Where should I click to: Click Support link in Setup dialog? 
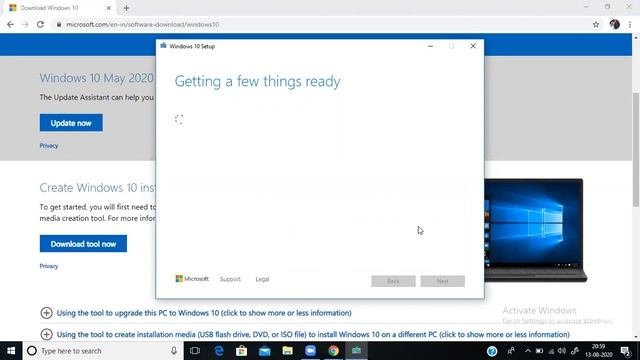coord(230,279)
